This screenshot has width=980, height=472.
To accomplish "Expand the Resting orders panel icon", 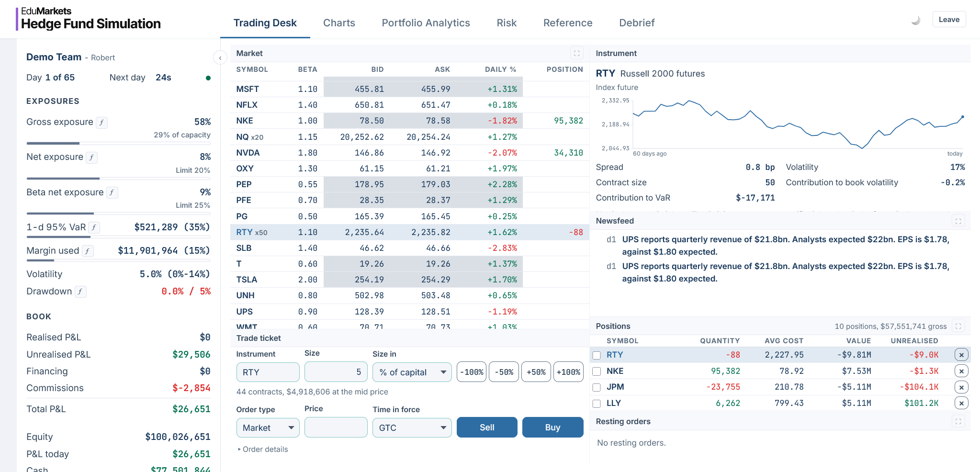I will coord(958,421).
